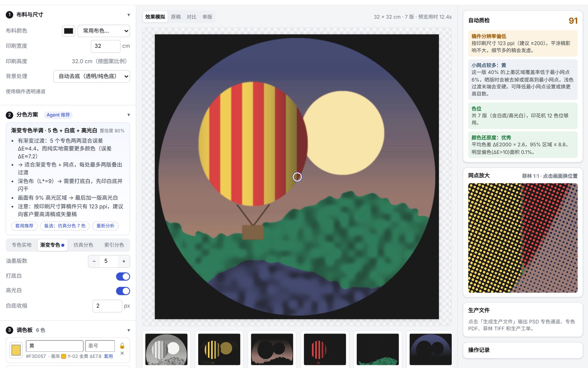The height and width of the screenshot is (368, 588).
Task: Click the 重新分析 button
Action: click(105, 226)
